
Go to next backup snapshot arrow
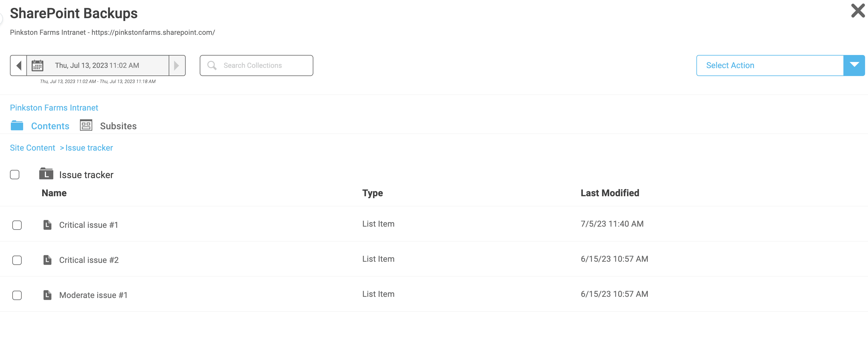click(x=177, y=65)
